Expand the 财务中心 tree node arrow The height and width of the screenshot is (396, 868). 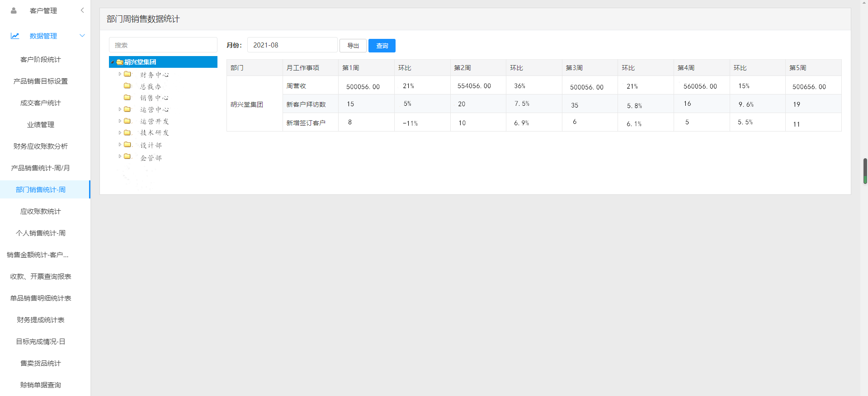tap(120, 74)
